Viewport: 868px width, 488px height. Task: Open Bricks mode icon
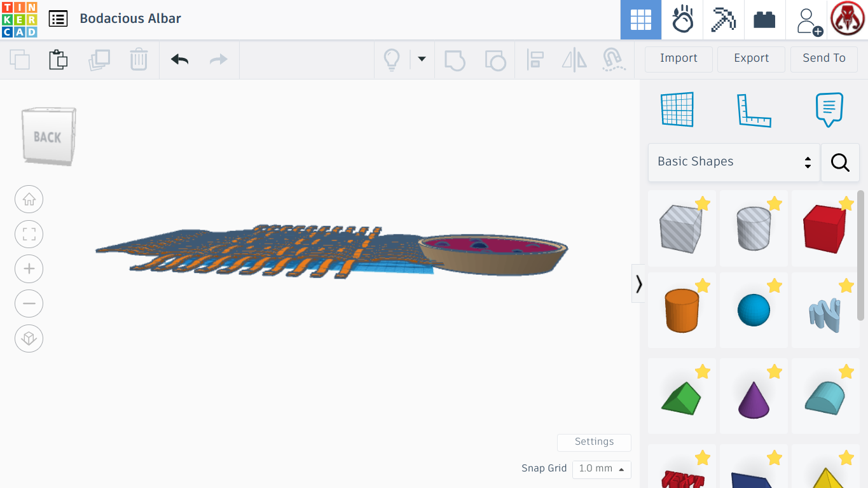(x=764, y=20)
